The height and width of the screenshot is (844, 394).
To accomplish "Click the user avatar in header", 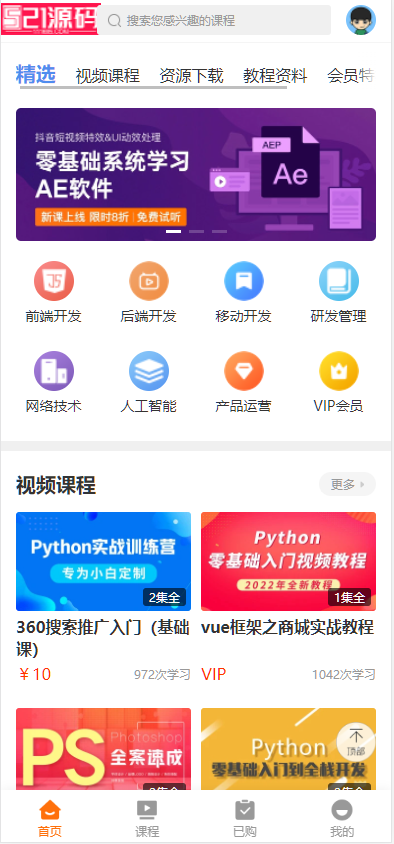I will (x=361, y=20).
